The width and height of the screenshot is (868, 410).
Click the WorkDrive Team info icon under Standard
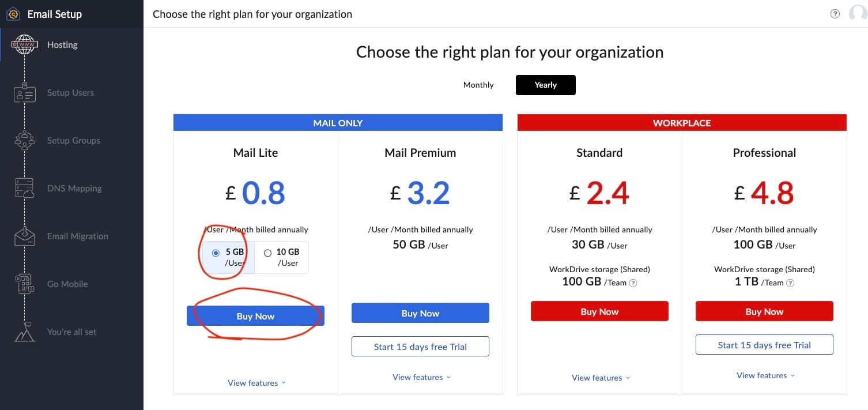633,283
